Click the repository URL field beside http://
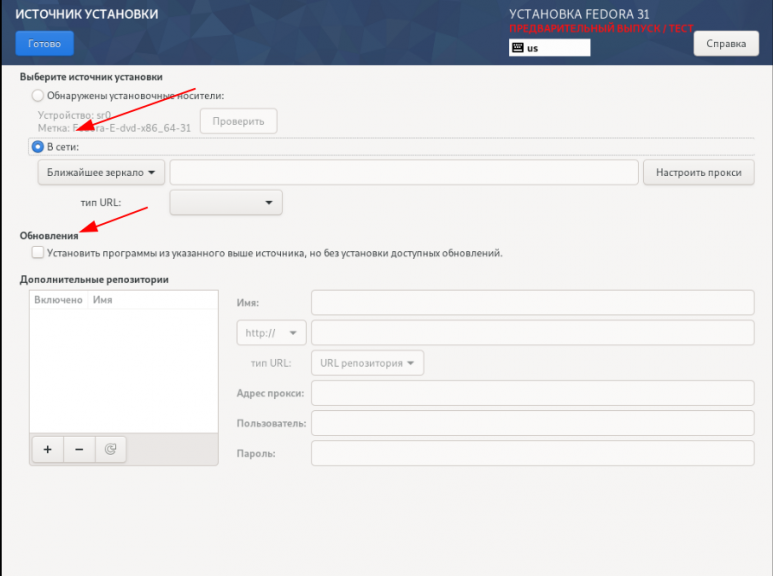 (x=532, y=333)
